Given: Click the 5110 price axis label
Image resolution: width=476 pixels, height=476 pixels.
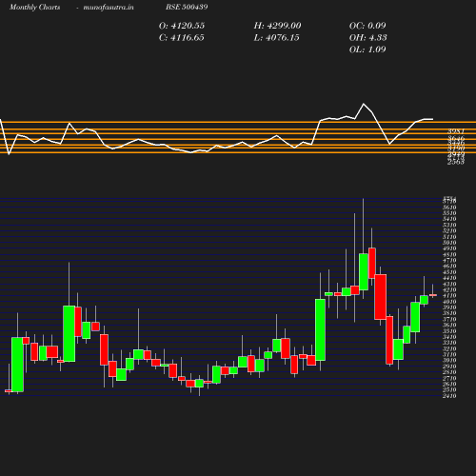Looking at the screenshot, I should click(x=449, y=237).
